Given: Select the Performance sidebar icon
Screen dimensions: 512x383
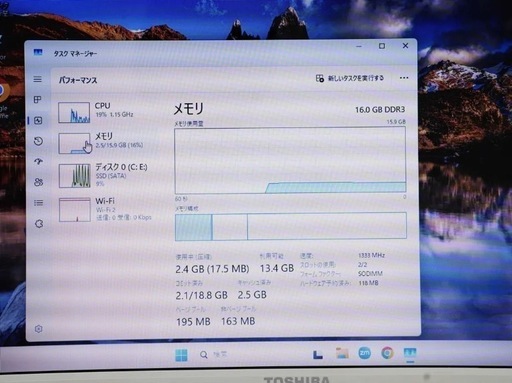Looking at the screenshot, I should click(38, 120).
